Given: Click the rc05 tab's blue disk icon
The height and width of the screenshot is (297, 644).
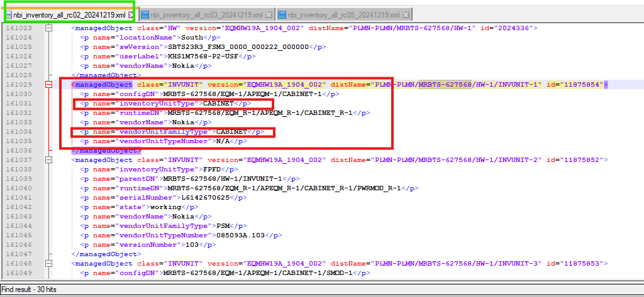Looking at the screenshot, I should coord(281,14).
